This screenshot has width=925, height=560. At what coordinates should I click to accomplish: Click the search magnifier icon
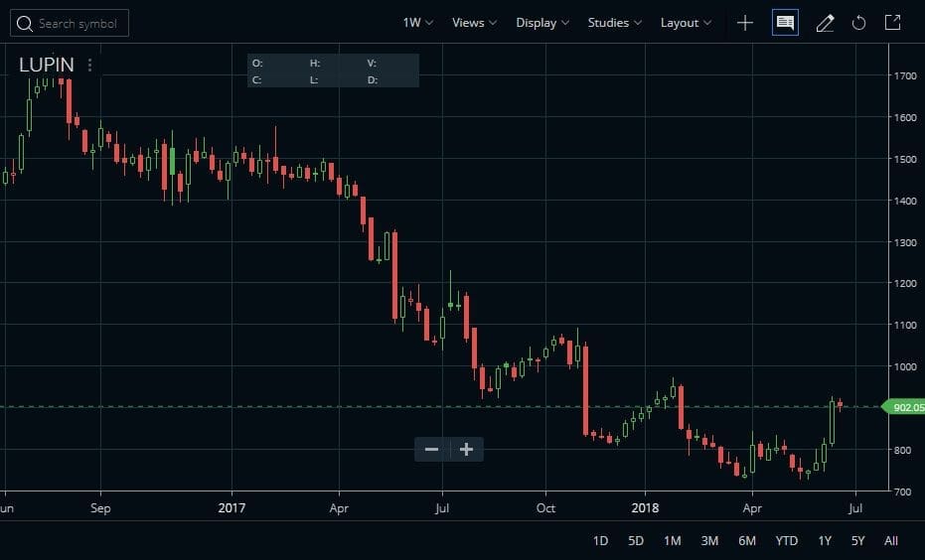pyautogui.click(x=24, y=24)
